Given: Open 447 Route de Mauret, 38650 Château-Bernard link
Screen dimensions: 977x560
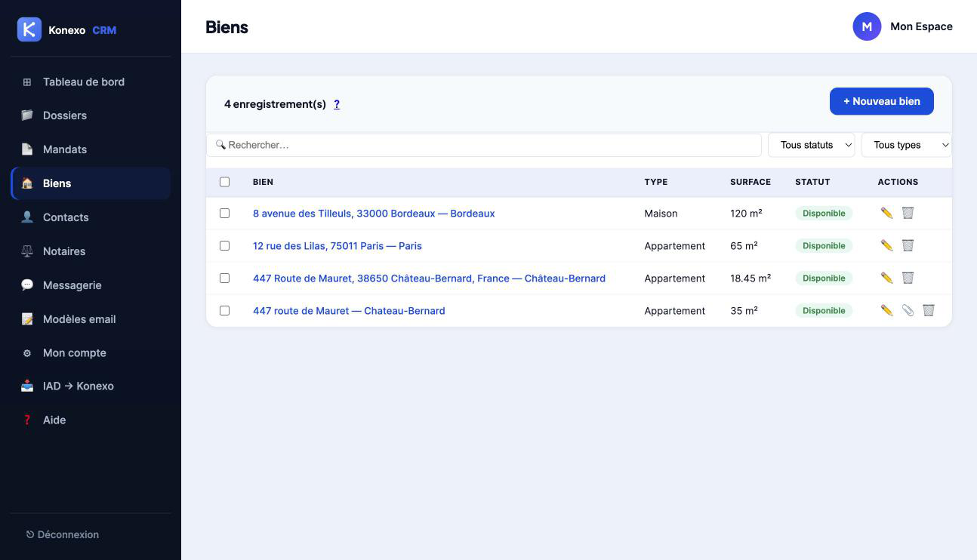Looking at the screenshot, I should click(429, 278).
